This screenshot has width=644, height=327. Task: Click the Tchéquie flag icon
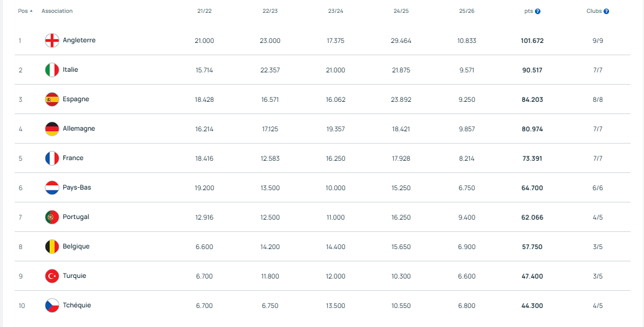[52, 306]
